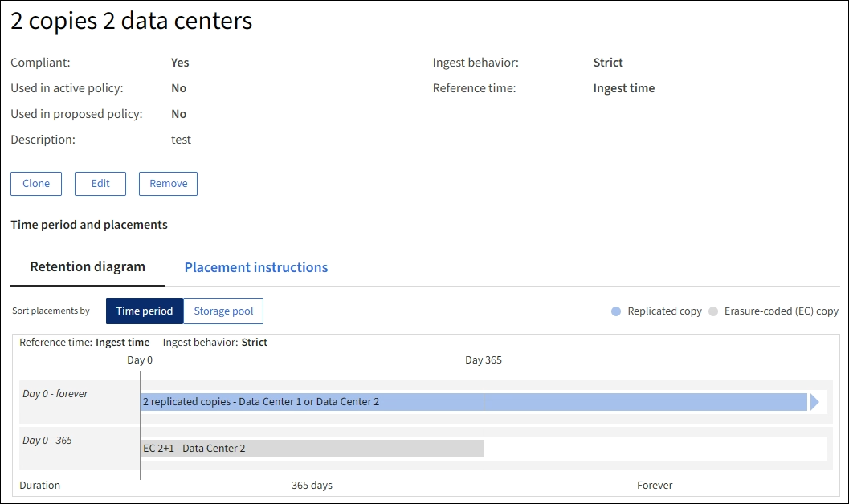Click the Erasure-coded (EC) copy legend text

coord(781,311)
